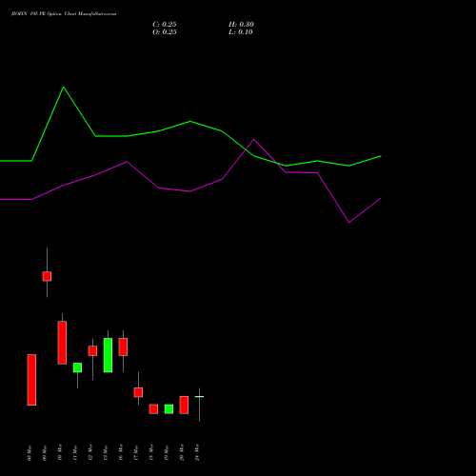
Task: Click the "13 Mar" date axis label
Action: (x=106, y=453)
